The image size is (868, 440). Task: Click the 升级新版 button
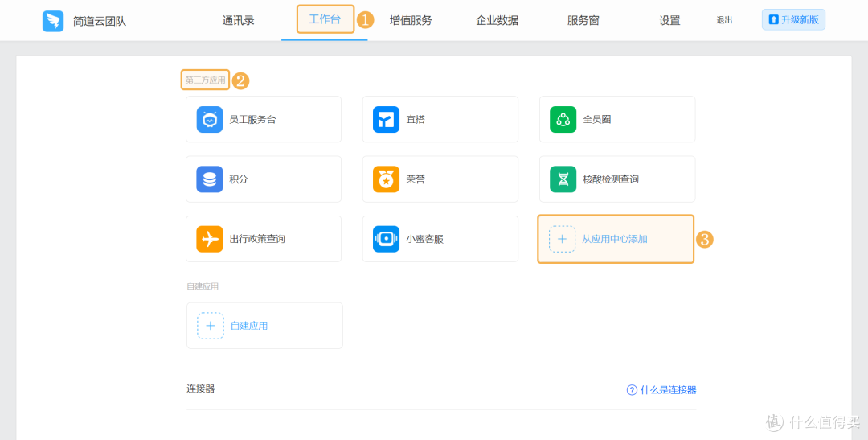coord(793,20)
